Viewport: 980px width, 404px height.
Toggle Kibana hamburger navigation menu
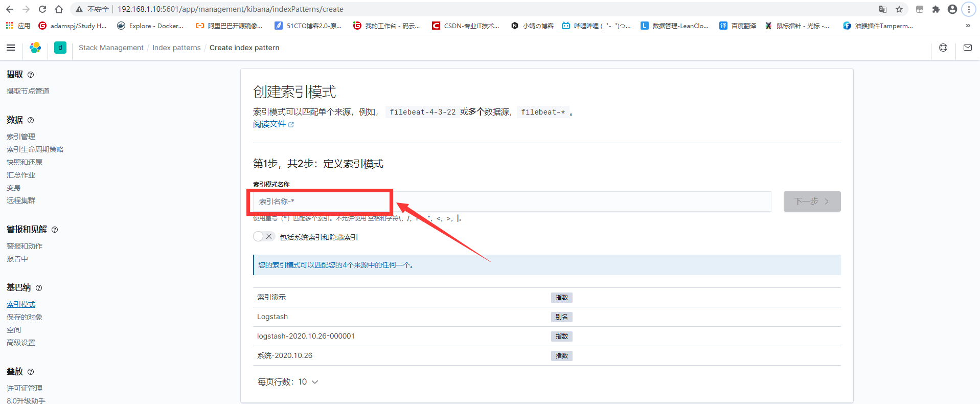11,48
